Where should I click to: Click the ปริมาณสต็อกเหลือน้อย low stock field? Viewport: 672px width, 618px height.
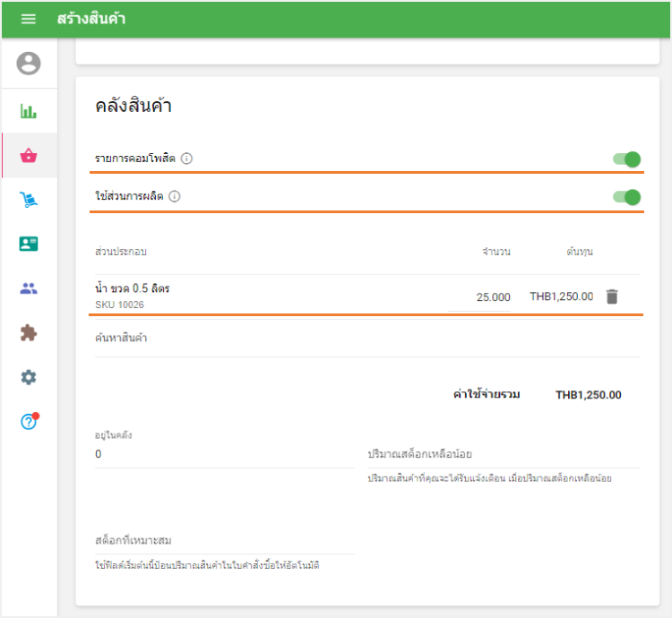pyautogui.click(x=504, y=454)
